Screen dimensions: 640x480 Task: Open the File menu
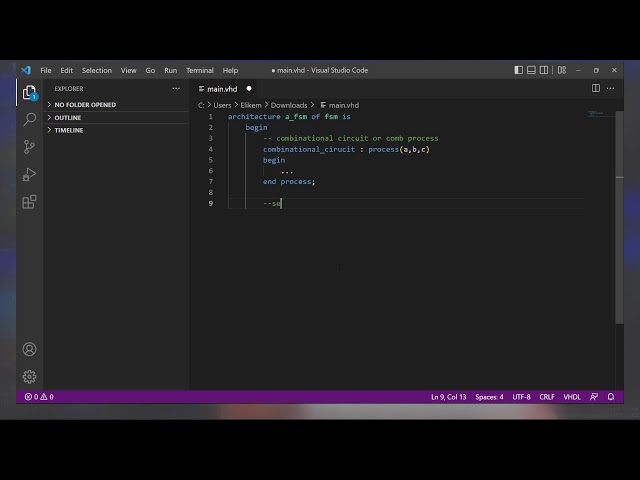[x=46, y=70]
